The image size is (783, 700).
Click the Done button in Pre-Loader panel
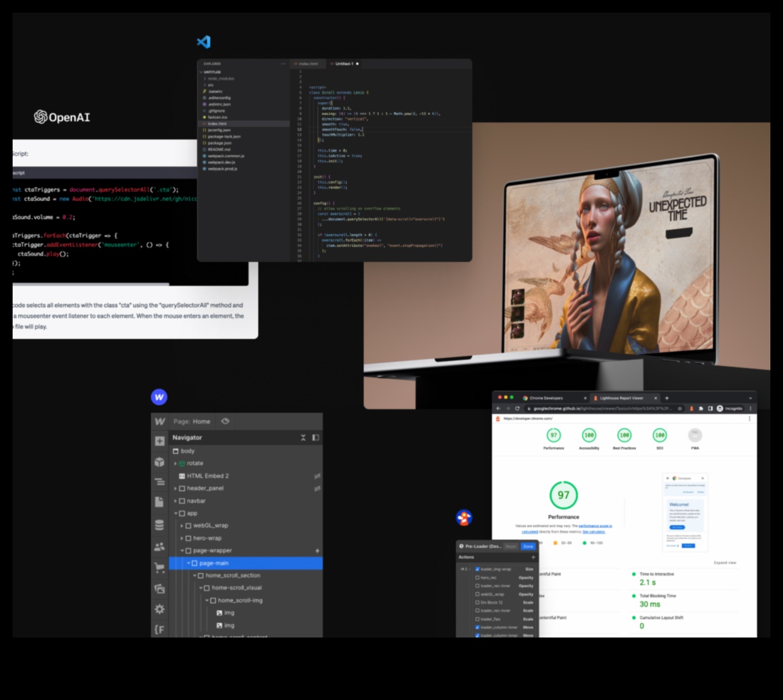(528, 547)
